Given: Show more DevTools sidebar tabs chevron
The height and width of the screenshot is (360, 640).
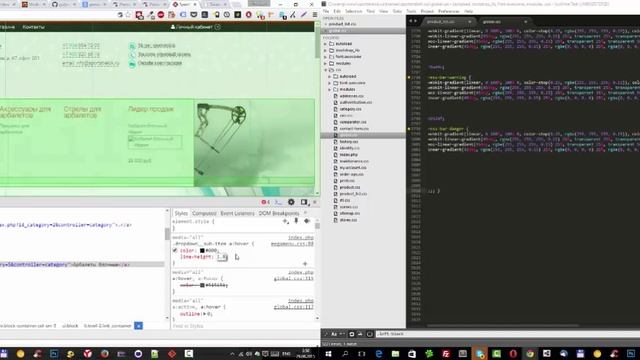Looking at the screenshot, I should pyautogui.click(x=305, y=213).
